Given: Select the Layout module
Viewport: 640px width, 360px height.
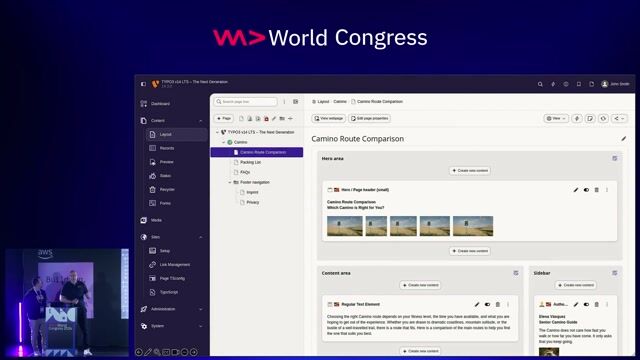Looking at the screenshot, I should point(176,134).
